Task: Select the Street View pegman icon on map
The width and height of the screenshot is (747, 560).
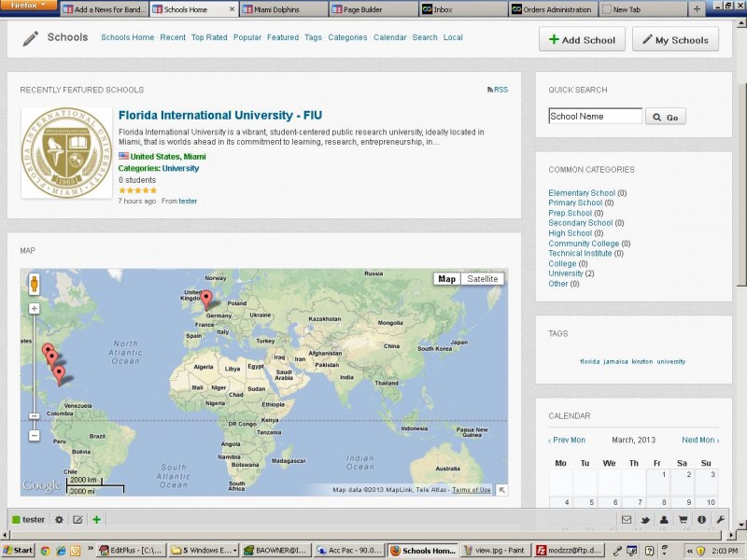Action: click(34, 284)
